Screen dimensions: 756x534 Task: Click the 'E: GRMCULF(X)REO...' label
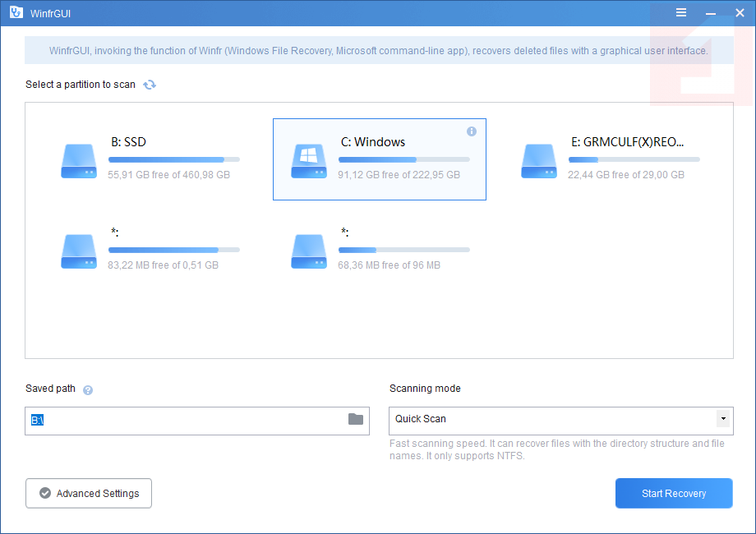[628, 142]
